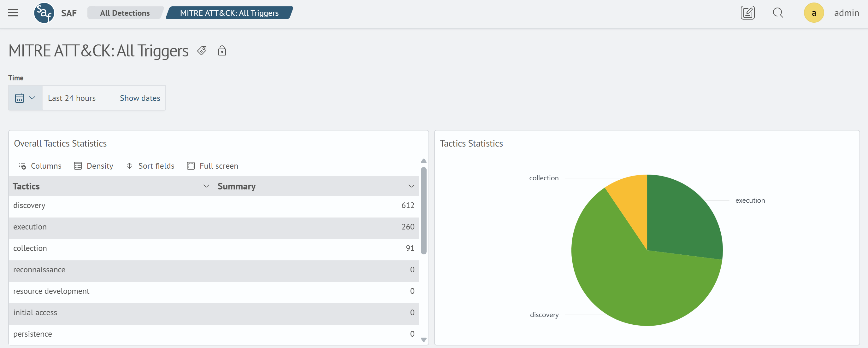Open the Columns selector button
Screen dimensions: 868x348
40,166
